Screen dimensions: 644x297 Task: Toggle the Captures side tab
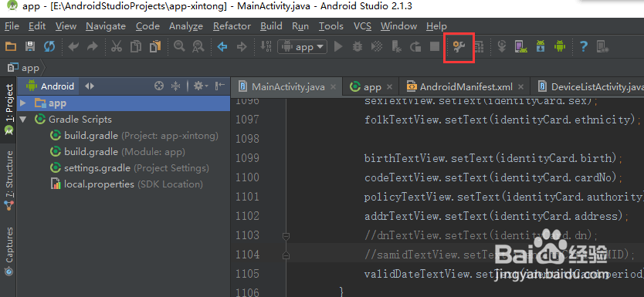pos(8,252)
